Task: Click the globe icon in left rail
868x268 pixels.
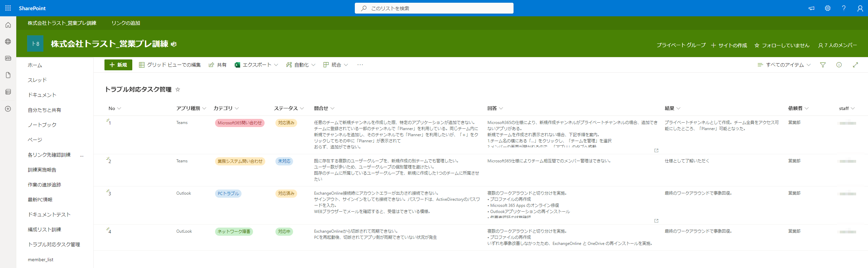Action: [x=8, y=41]
